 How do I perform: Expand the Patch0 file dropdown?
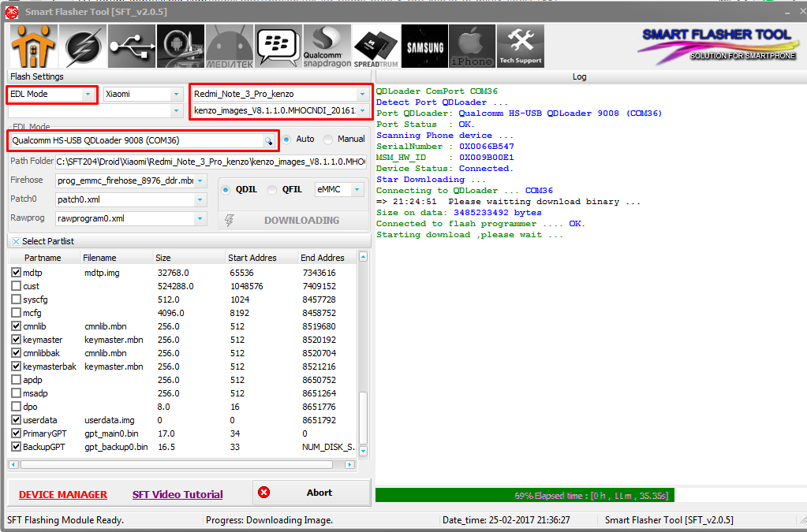(200, 199)
